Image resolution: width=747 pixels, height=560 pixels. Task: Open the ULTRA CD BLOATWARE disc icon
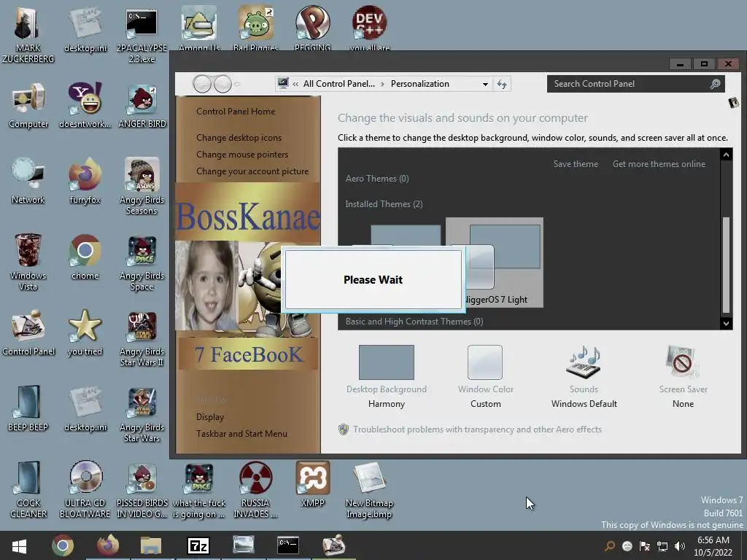[85, 489]
